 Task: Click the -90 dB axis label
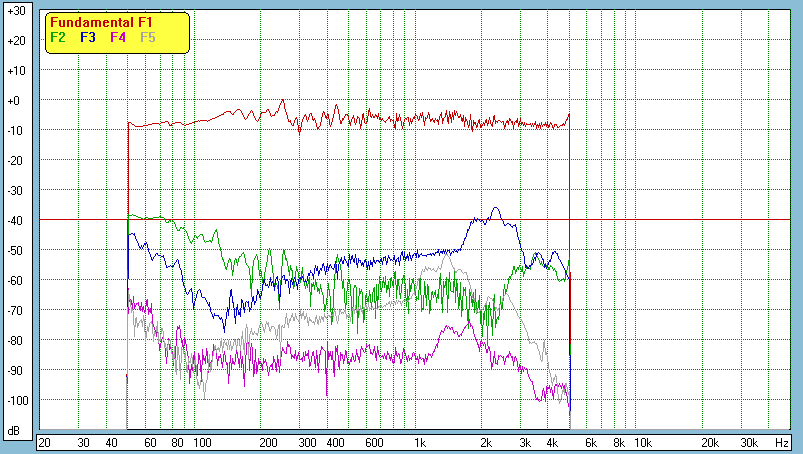[15, 371]
